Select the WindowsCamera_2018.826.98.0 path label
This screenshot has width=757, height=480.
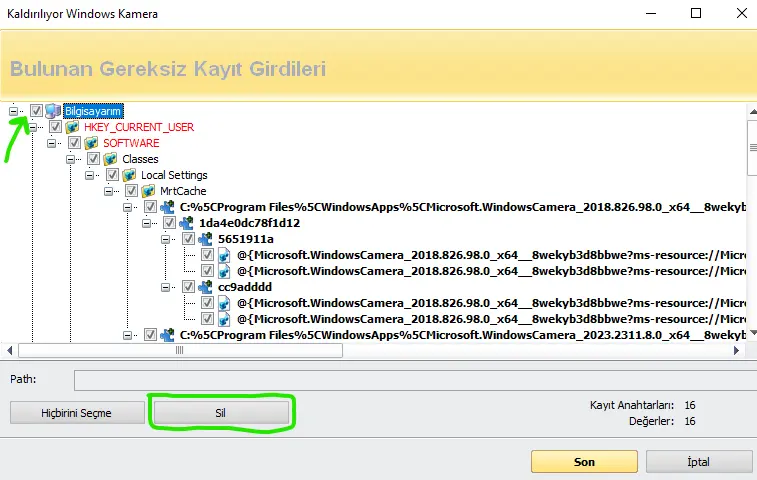(463, 207)
